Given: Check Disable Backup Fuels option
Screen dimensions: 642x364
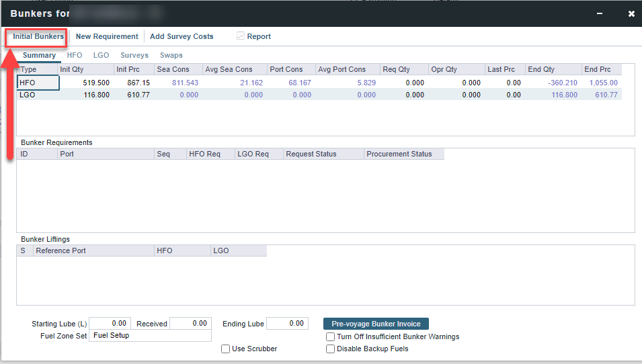Looking at the screenshot, I should [330, 349].
